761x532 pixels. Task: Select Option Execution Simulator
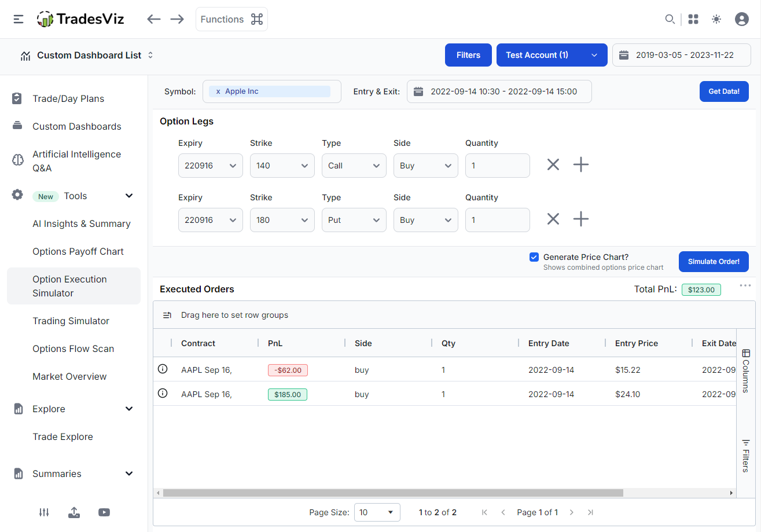(x=73, y=286)
